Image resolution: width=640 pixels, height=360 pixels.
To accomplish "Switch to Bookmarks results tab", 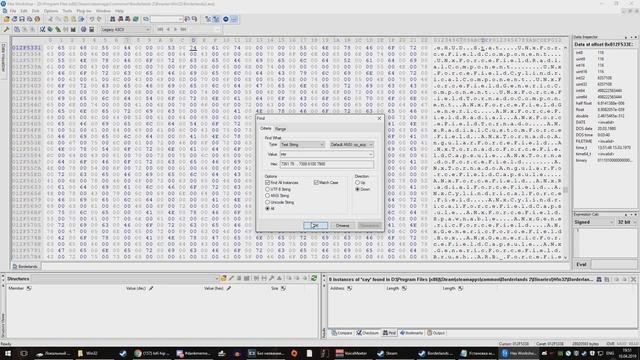I will [x=411, y=333].
